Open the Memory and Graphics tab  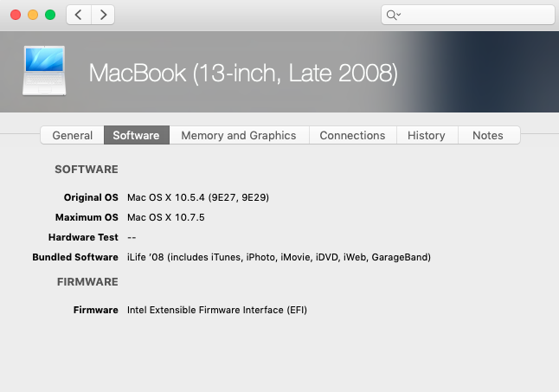[238, 135]
